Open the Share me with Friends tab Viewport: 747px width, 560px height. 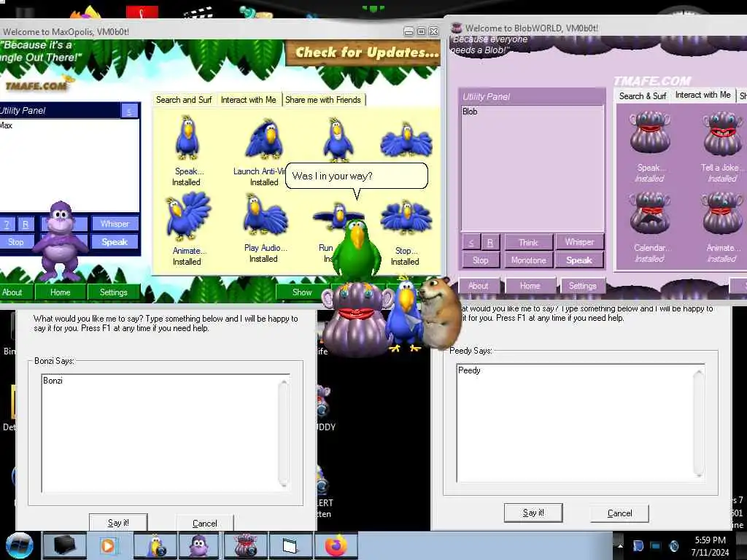[323, 100]
